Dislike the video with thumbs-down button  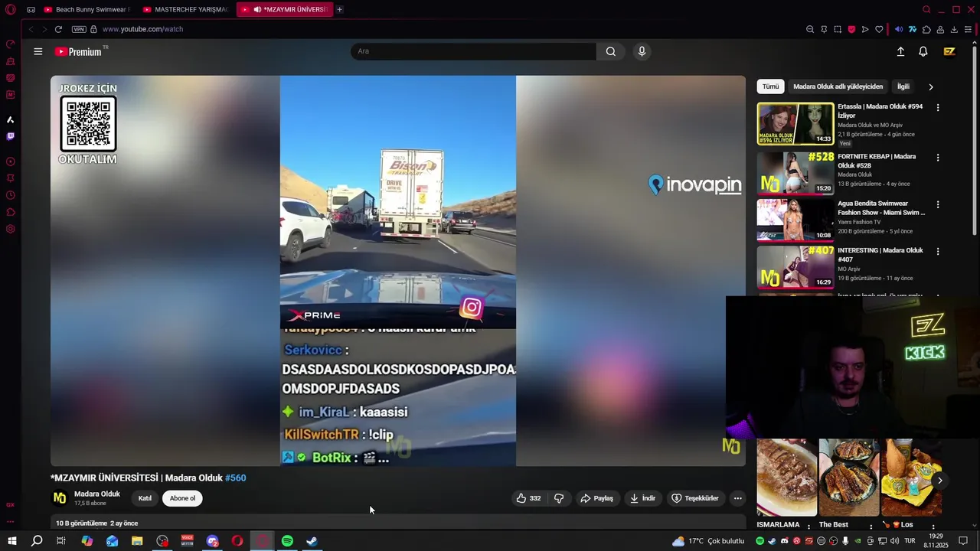pos(559,498)
